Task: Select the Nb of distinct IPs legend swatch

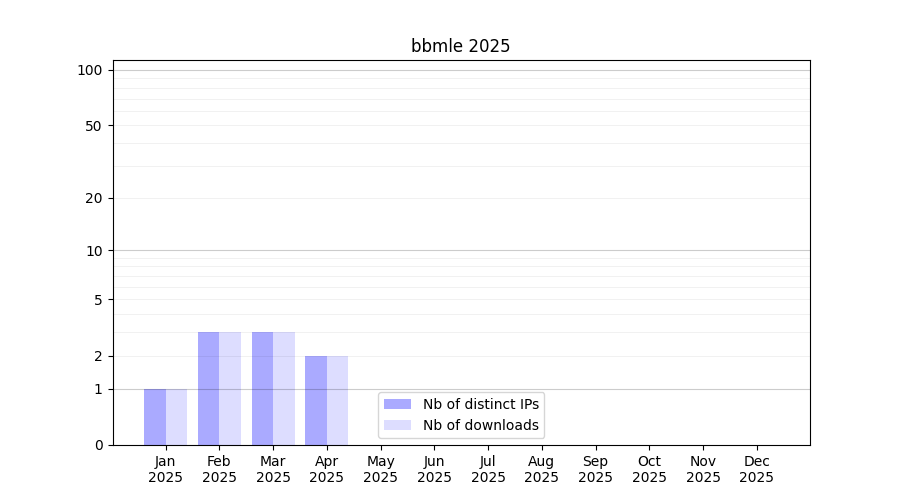Action: [x=397, y=404]
